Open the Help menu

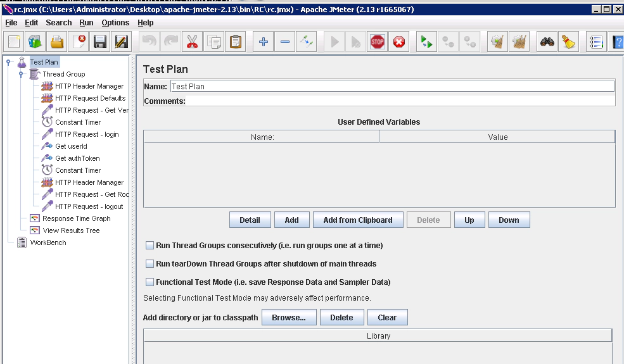click(x=145, y=23)
